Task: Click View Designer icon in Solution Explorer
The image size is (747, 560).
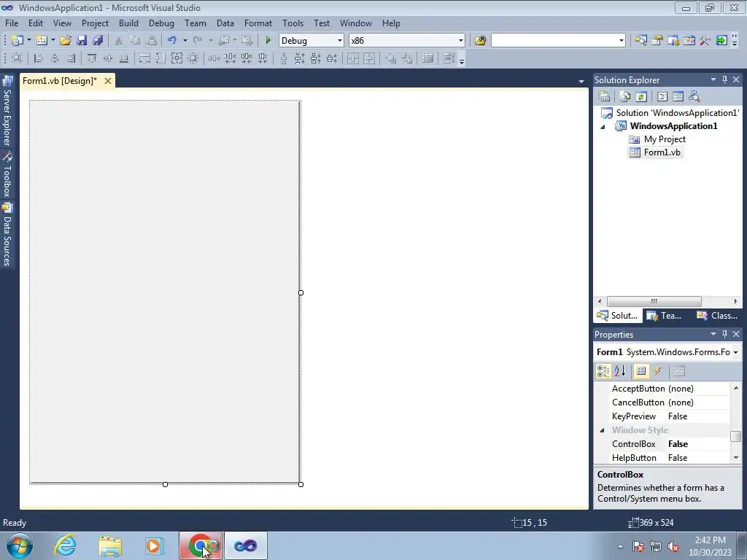Action: click(678, 97)
